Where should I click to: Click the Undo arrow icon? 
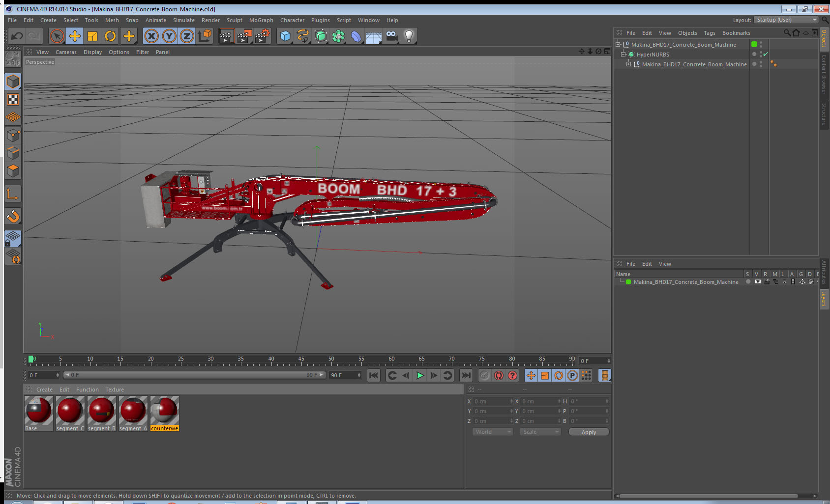(17, 36)
